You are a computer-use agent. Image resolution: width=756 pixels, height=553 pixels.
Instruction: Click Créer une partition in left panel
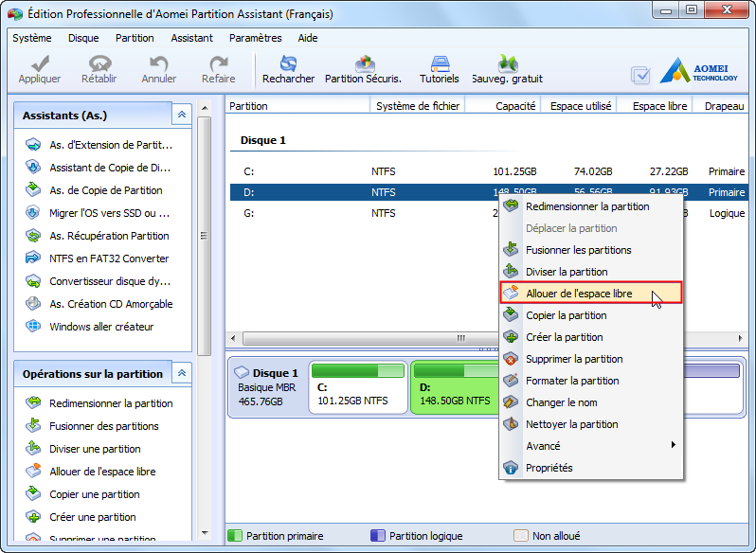click(81, 517)
